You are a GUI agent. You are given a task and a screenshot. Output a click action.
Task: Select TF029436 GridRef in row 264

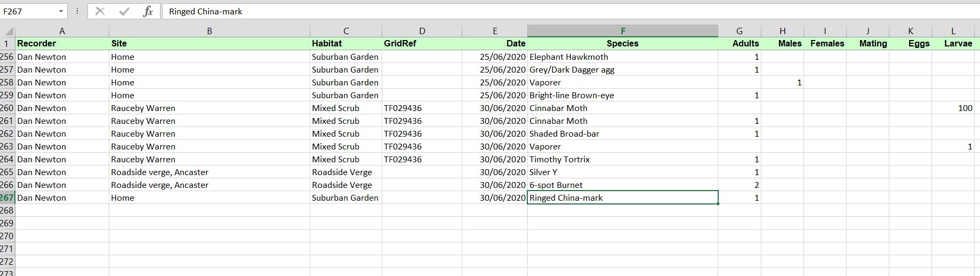coord(422,159)
